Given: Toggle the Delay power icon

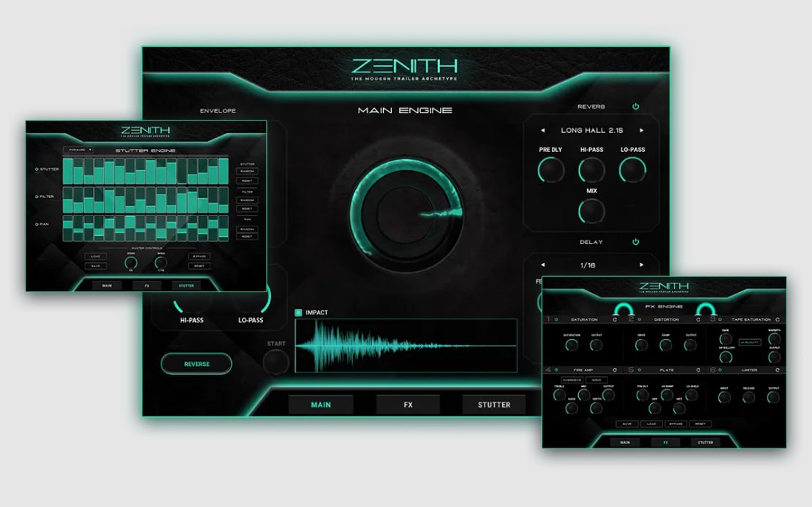Looking at the screenshot, I should click(636, 242).
